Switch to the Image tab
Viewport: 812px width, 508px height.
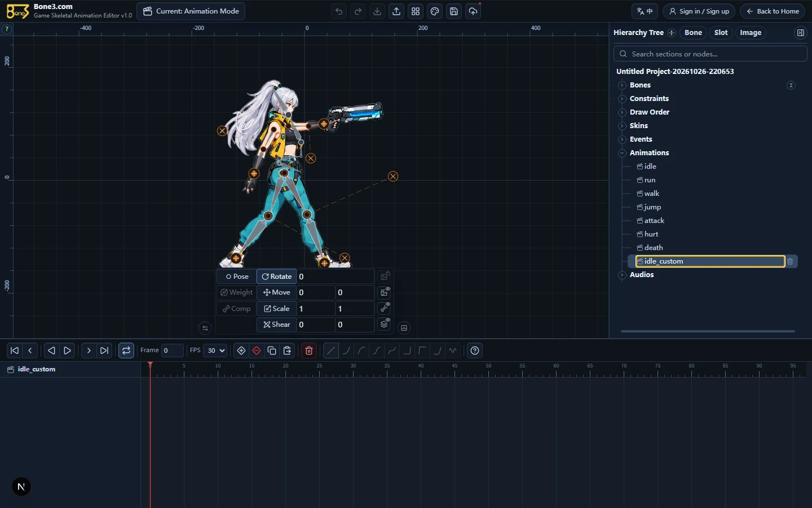point(751,33)
